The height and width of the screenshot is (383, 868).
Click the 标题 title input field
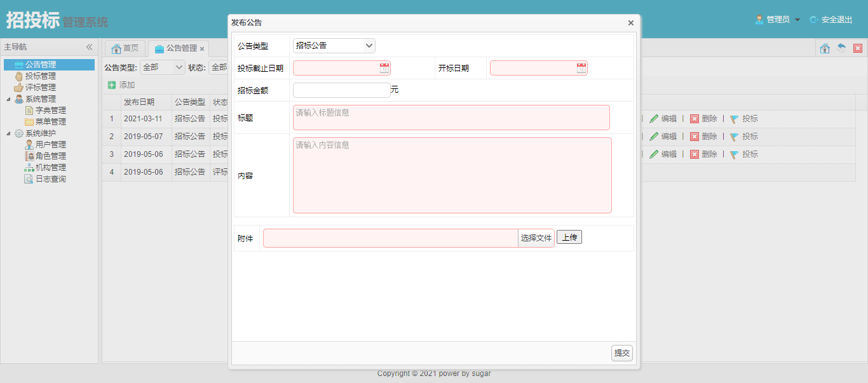point(451,118)
